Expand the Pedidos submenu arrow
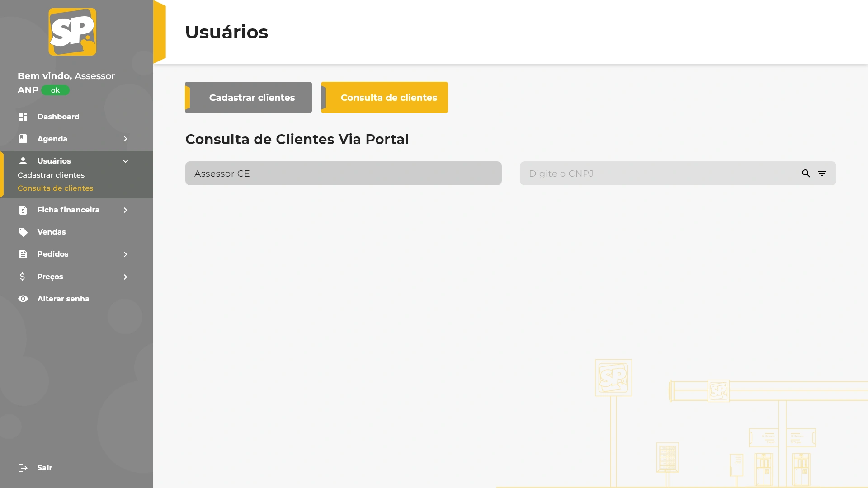Screen dimensions: 868x488 click(x=125, y=254)
